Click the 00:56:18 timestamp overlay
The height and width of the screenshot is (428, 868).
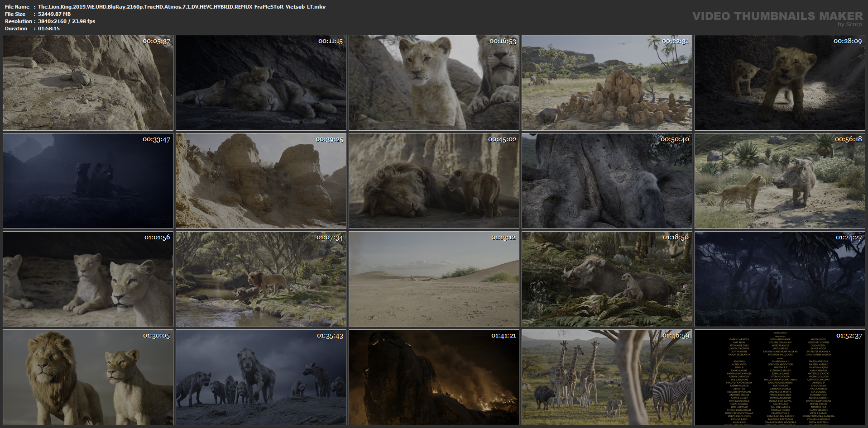[x=849, y=139]
